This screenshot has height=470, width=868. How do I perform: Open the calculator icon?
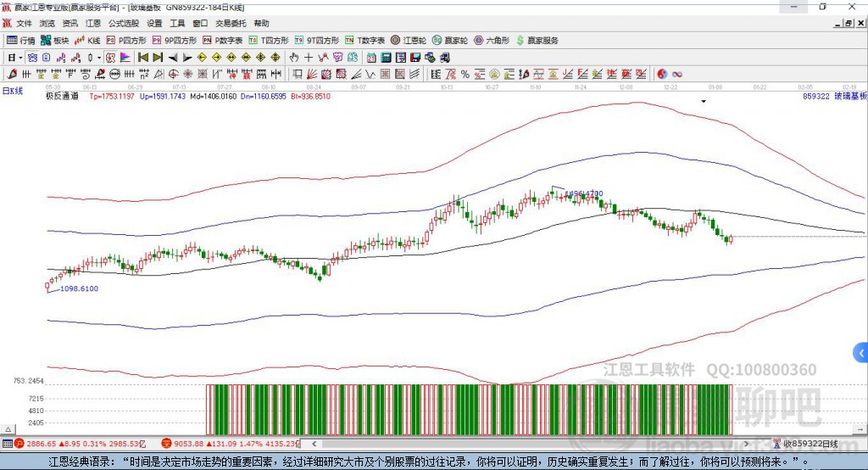click(386, 58)
